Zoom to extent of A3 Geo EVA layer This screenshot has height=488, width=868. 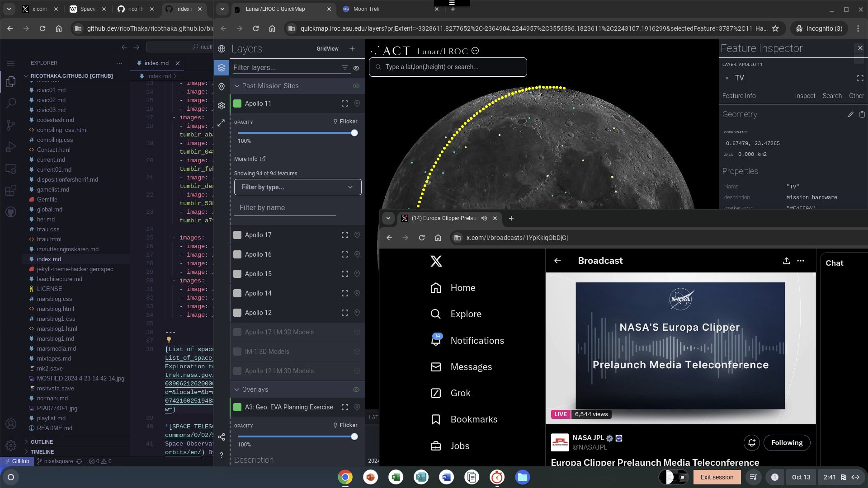click(345, 407)
